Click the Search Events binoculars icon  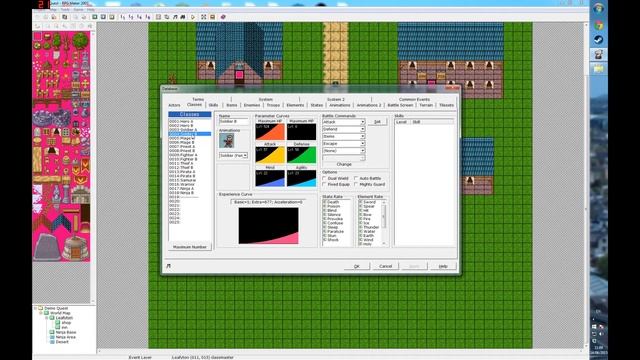182,17
